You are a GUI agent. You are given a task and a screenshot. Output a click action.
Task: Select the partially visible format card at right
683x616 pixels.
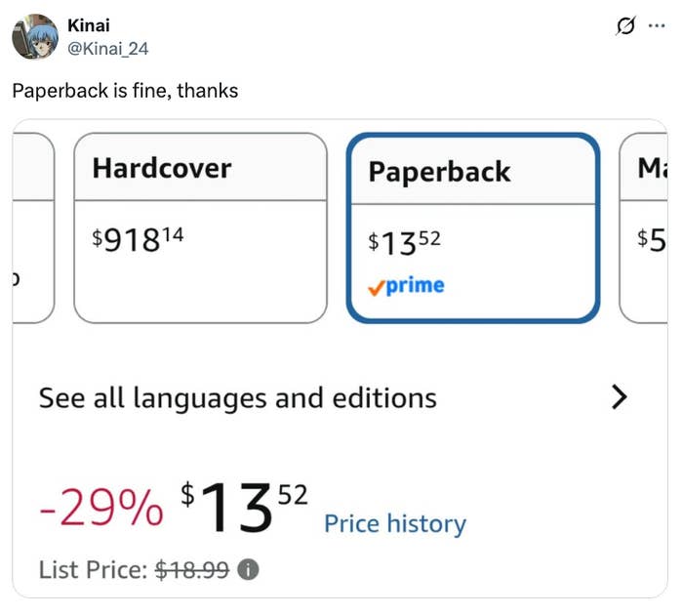pyautogui.click(x=643, y=228)
